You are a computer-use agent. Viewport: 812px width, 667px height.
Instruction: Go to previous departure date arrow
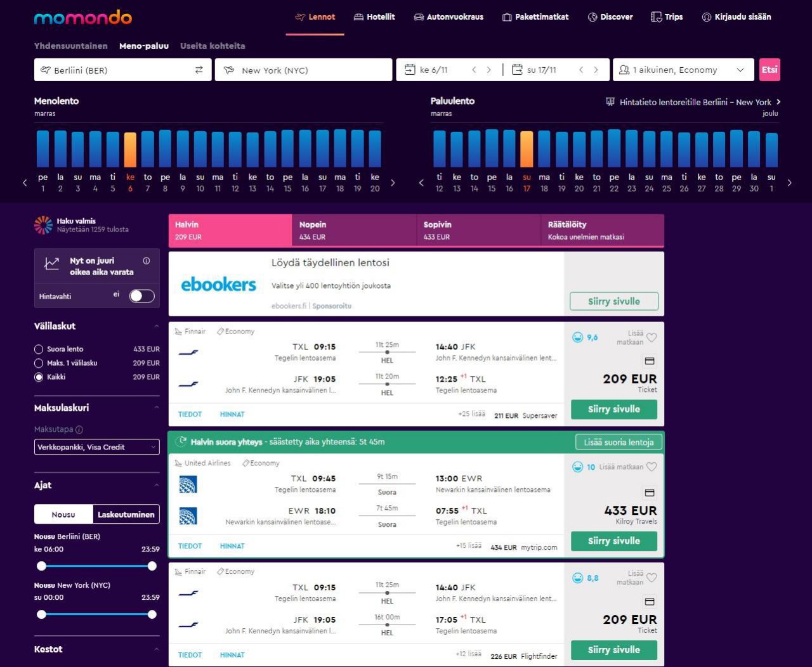pos(474,70)
